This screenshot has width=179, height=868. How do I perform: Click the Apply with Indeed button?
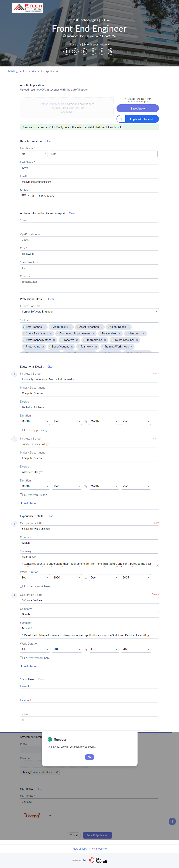138,119
